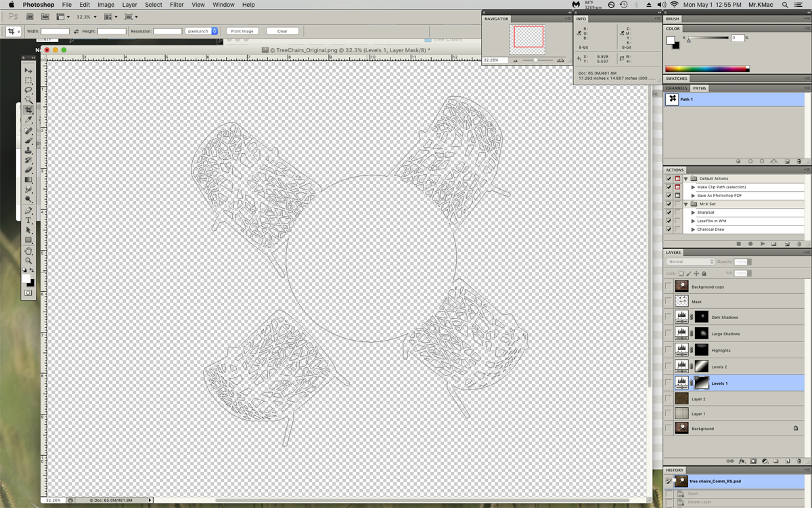Switch to the Channels tab

click(676, 88)
